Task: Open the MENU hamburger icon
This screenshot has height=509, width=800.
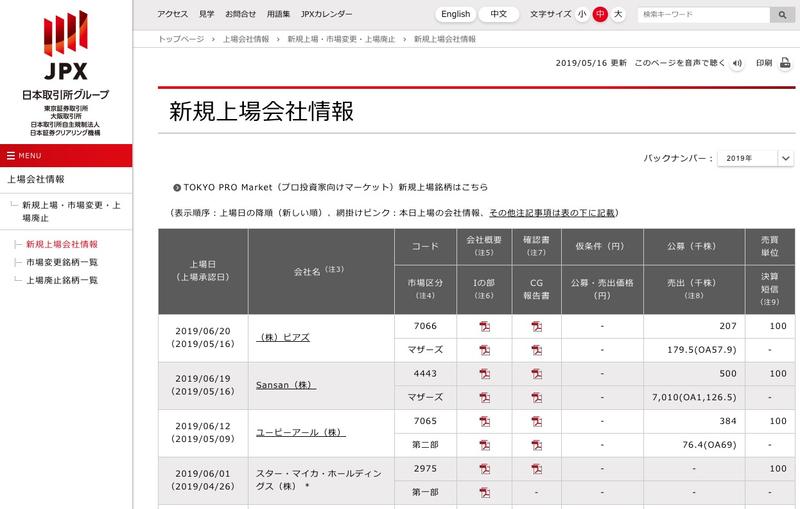Action: click(x=11, y=156)
